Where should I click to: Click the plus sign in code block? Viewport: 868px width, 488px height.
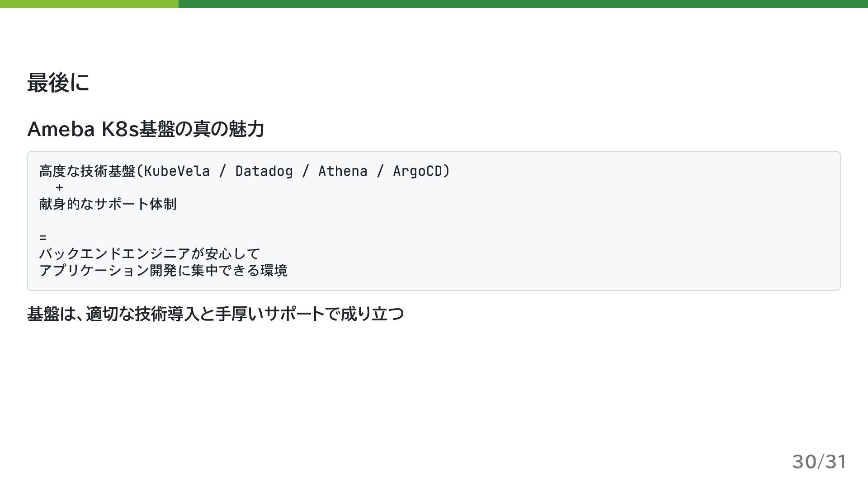tap(59, 188)
